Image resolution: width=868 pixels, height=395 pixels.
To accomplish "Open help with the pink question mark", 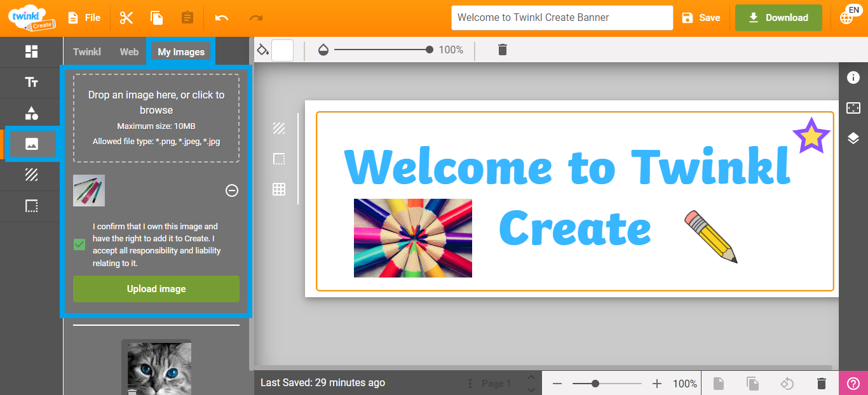I will (x=853, y=383).
